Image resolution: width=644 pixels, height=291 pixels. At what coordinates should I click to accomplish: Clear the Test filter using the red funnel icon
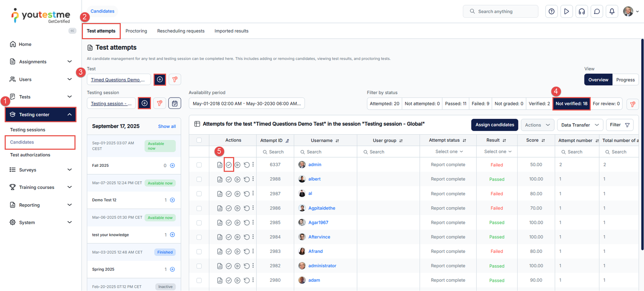(x=175, y=80)
